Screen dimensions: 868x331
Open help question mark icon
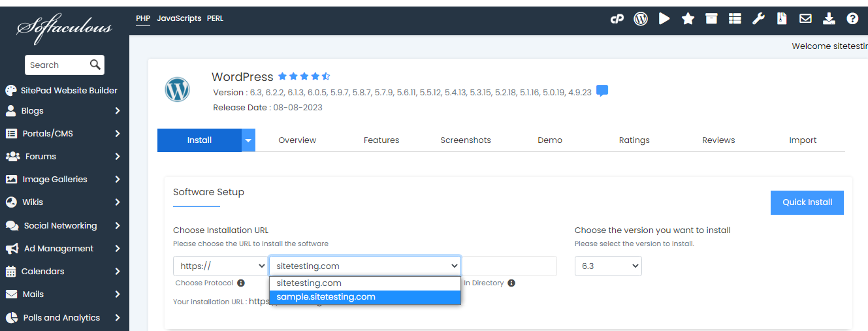click(x=852, y=19)
